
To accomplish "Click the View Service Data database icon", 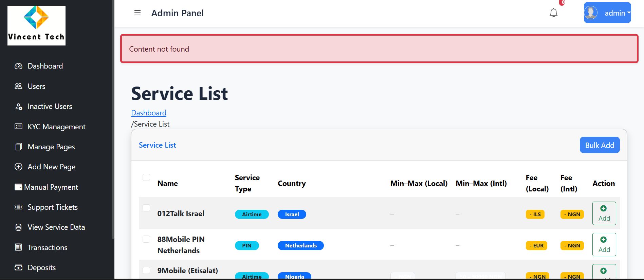I will 18,227.
